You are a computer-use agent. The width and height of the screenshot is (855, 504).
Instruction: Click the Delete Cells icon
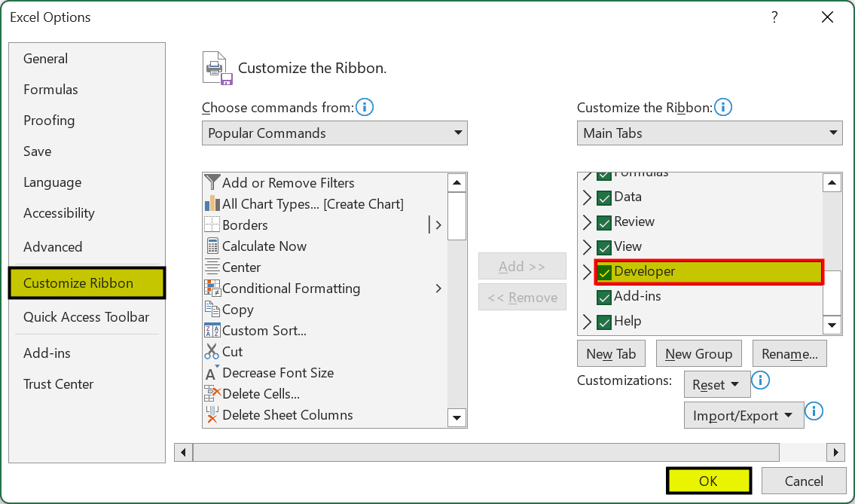pos(212,394)
